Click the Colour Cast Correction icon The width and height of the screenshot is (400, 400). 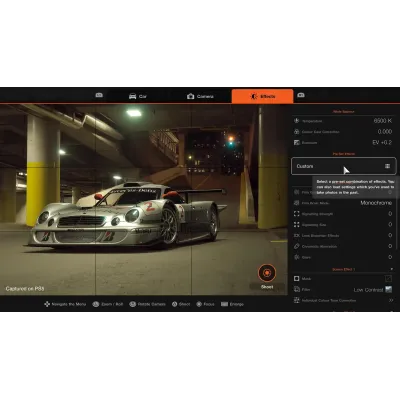pyautogui.click(x=296, y=132)
